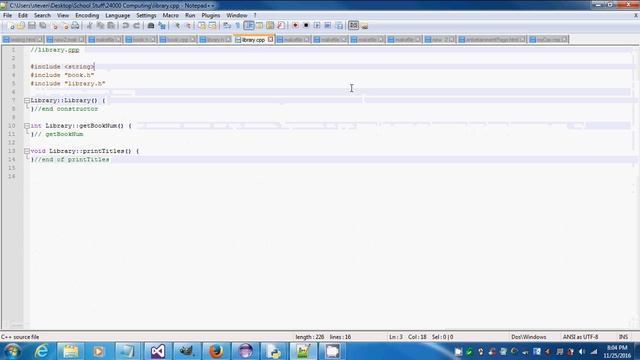The width and height of the screenshot is (640, 360).
Task: Close the library.cpp tab with its X
Action: pyautogui.click(x=270, y=40)
